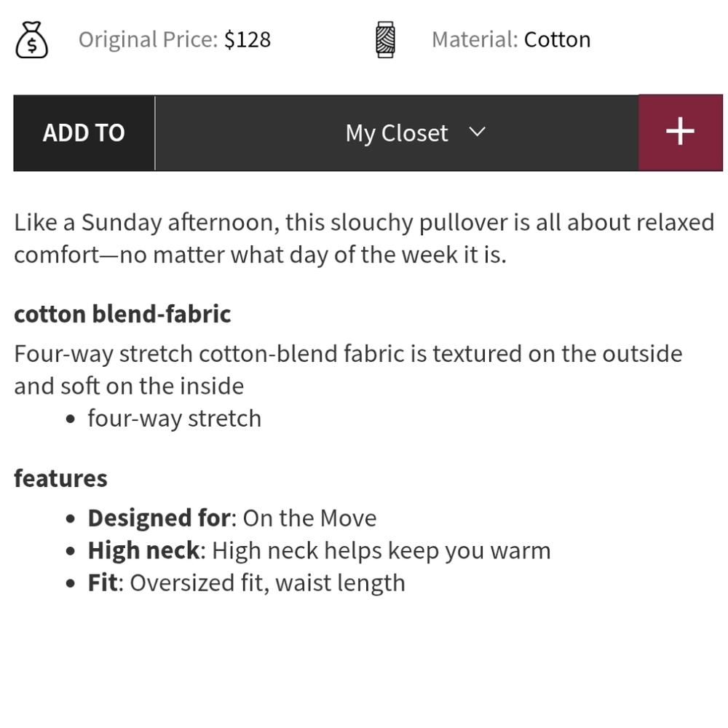Viewport: 728px width, 728px height.
Task: Click the plus to create a new closet
Action: 679,132
